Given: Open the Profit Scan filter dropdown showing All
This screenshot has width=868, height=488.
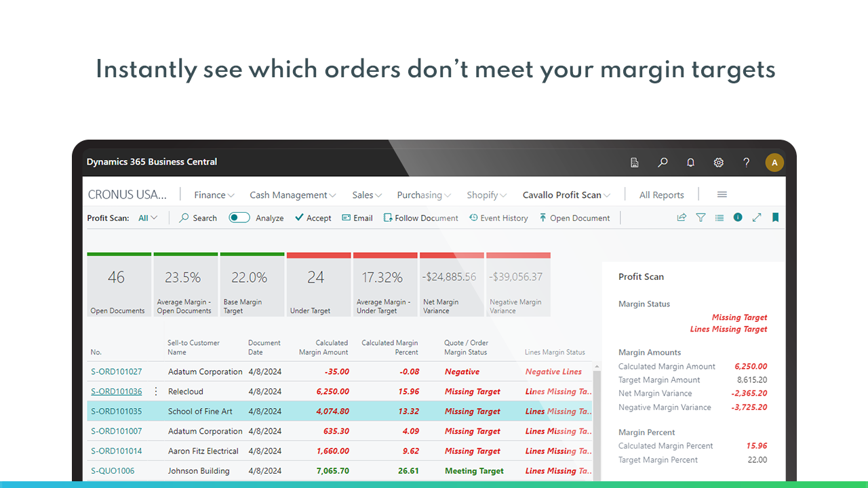Looking at the screenshot, I should [x=146, y=218].
